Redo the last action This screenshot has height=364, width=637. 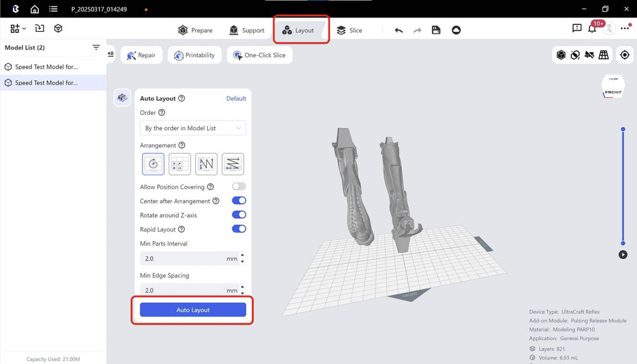click(417, 30)
